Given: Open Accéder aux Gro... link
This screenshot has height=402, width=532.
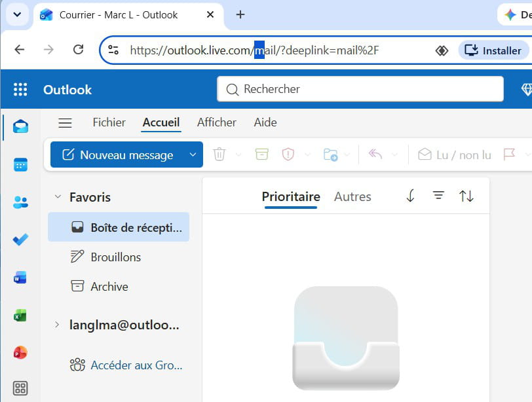Looking at the screenshot, I should click(x=126, y=365).
